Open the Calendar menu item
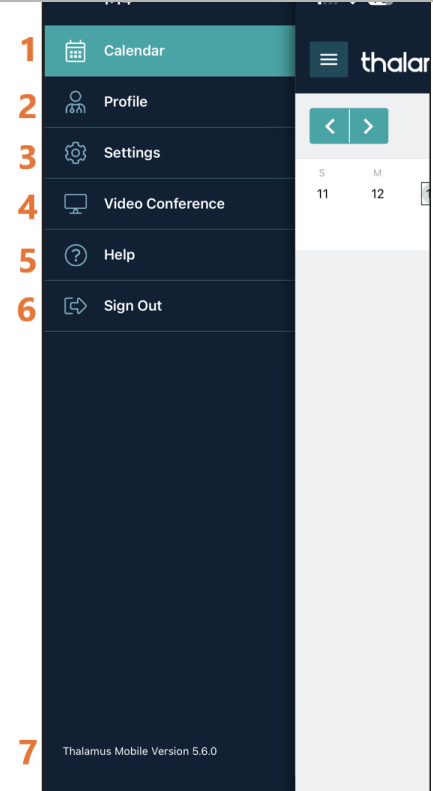Screen dimensions: 433x791 (170, 51)
